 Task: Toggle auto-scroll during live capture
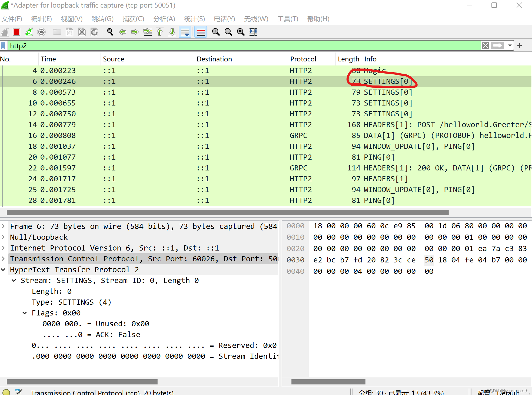[185, 32]
